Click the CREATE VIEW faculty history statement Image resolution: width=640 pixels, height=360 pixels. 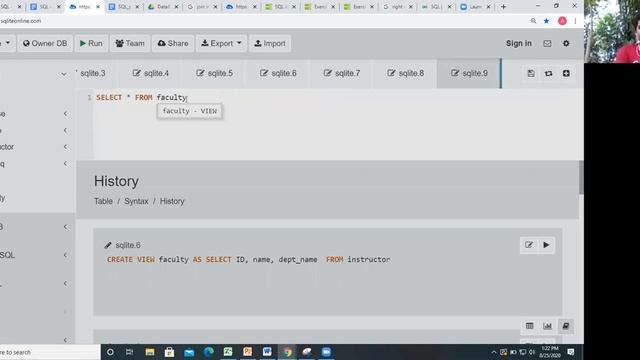[x=249, y=260]
